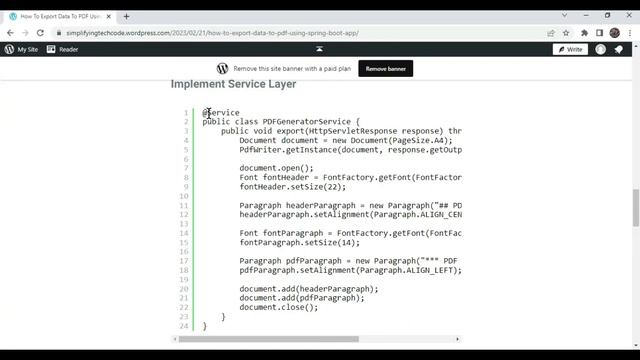
Task: Bookmark this page with the star
Action: (x=566, y=33)
